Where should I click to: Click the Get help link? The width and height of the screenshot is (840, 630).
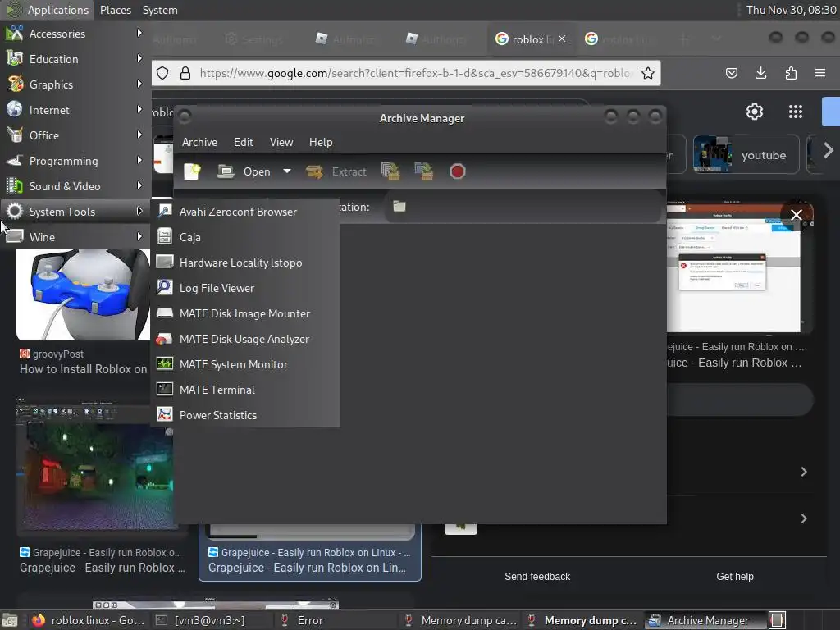click(x=734, y=577)
